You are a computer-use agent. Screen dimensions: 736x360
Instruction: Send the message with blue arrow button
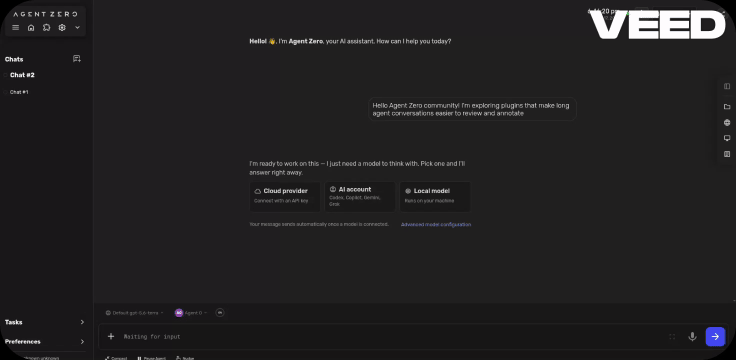point(715,337)
